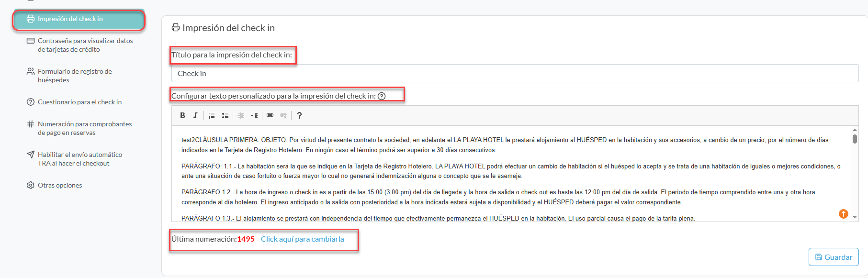Select 'Cuestionario para el check in'
Viewport: 868px width, 278px height.
pyautogui.click(x=79, y=102)
